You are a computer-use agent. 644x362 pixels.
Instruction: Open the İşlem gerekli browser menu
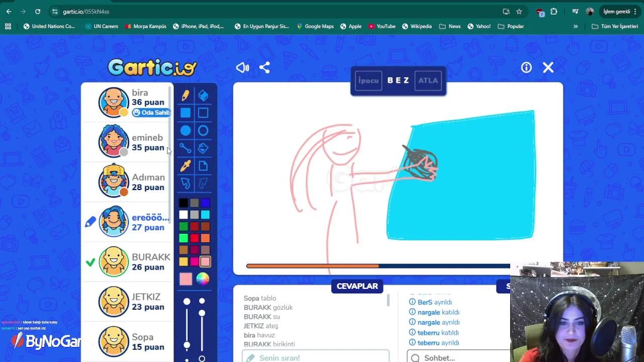[x=620, y=12]
